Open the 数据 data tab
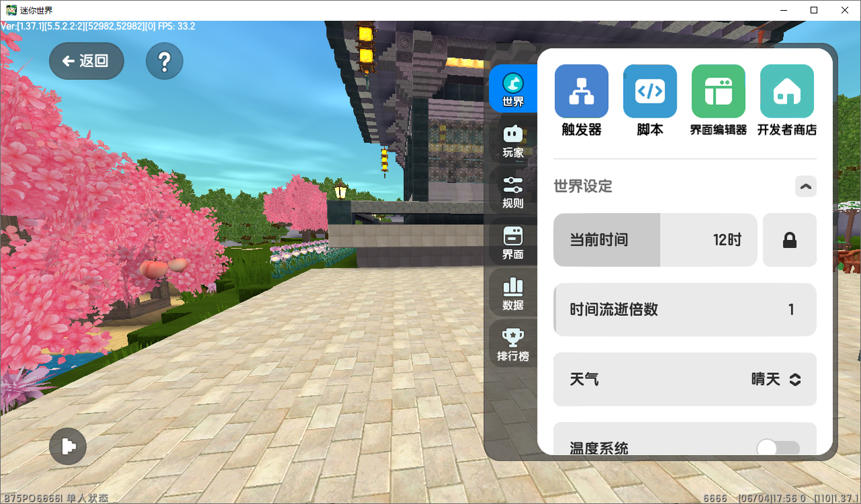Viewport: 861px width, 504px height. [x=513, y=294]
